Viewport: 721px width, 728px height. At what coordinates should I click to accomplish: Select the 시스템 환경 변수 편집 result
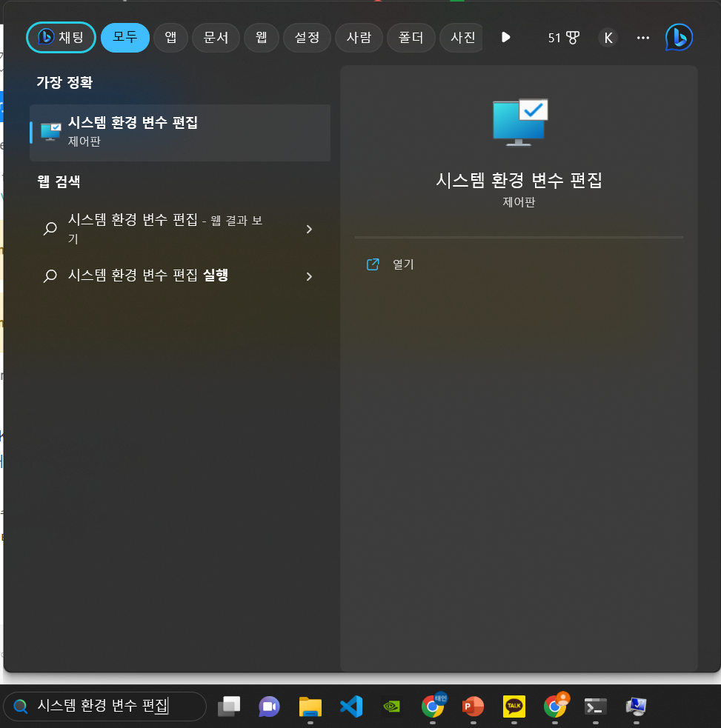click(180, 133)
